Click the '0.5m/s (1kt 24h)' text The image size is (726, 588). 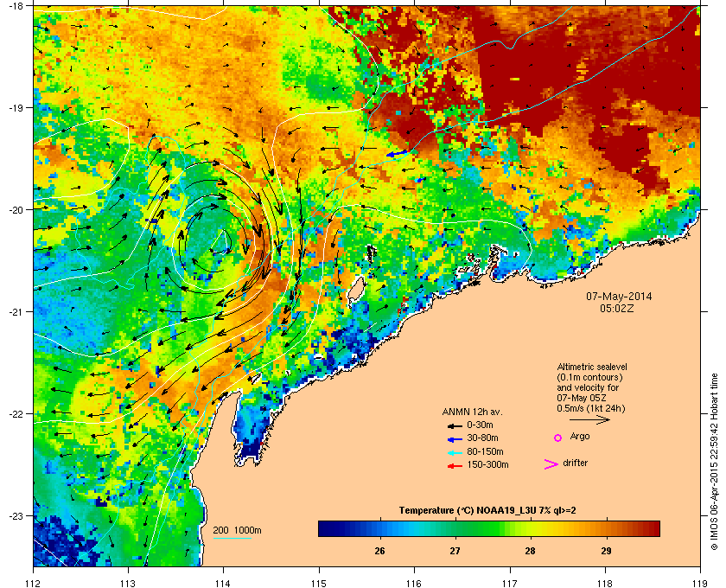point(591,408)
